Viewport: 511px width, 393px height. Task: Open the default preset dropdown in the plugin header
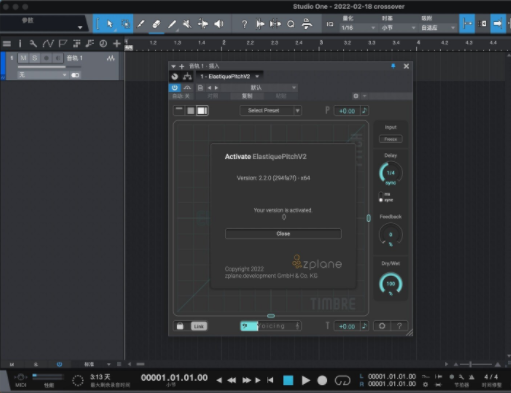[x=259, y=88]
